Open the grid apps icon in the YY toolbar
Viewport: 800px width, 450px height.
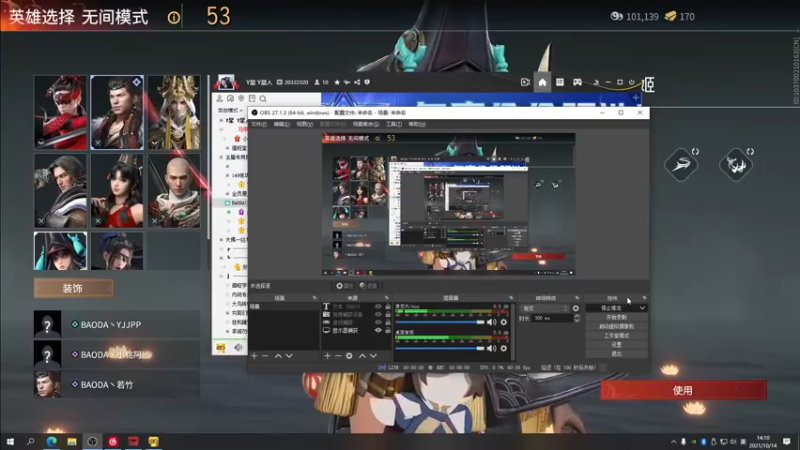(560, 82)
